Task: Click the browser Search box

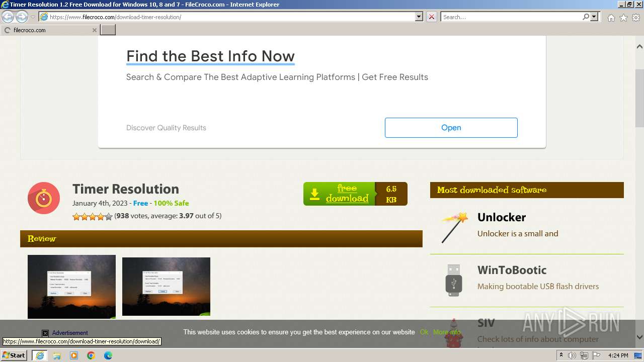Action: pyautogui.click(x=512, y=17)
